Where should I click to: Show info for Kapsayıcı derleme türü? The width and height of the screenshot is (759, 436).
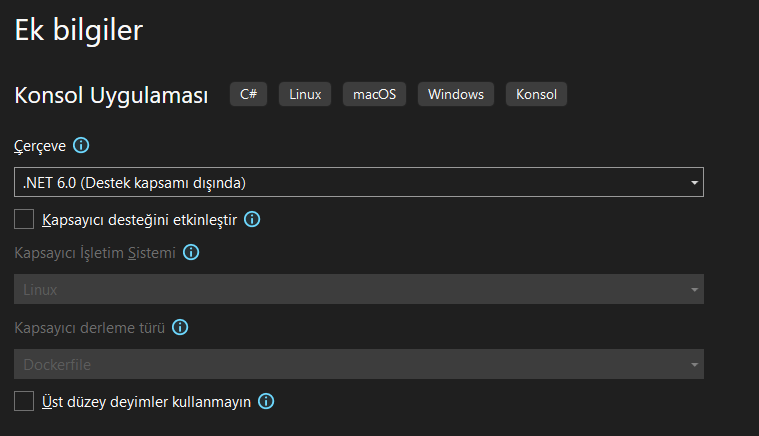[x=182, y=327]
